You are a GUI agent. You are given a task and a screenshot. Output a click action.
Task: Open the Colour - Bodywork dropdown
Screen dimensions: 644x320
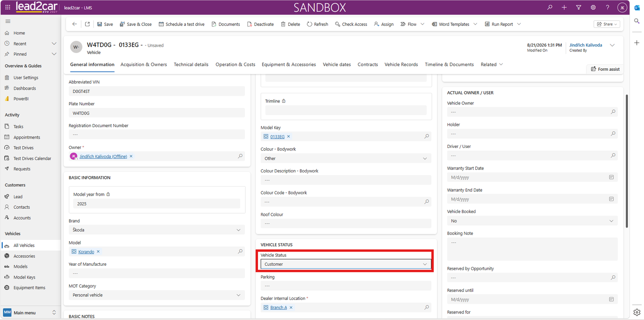[346, 158]
